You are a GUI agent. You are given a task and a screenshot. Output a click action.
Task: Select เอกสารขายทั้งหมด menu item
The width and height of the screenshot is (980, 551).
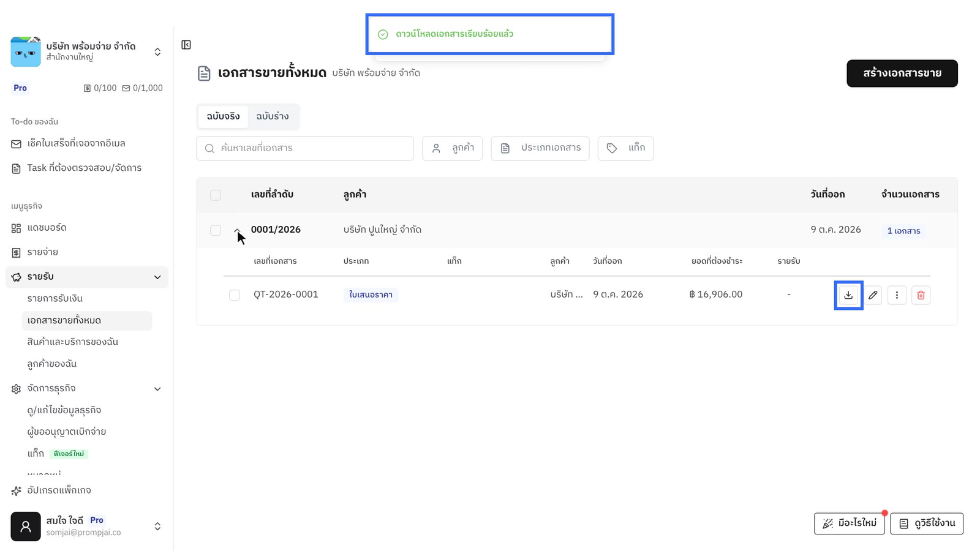pyautogui.click(x=87, y=320)
